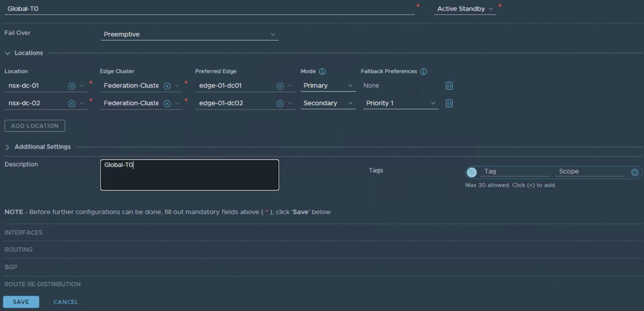
Task: Click the plus icon to add tag
Action: coord(635,172)
